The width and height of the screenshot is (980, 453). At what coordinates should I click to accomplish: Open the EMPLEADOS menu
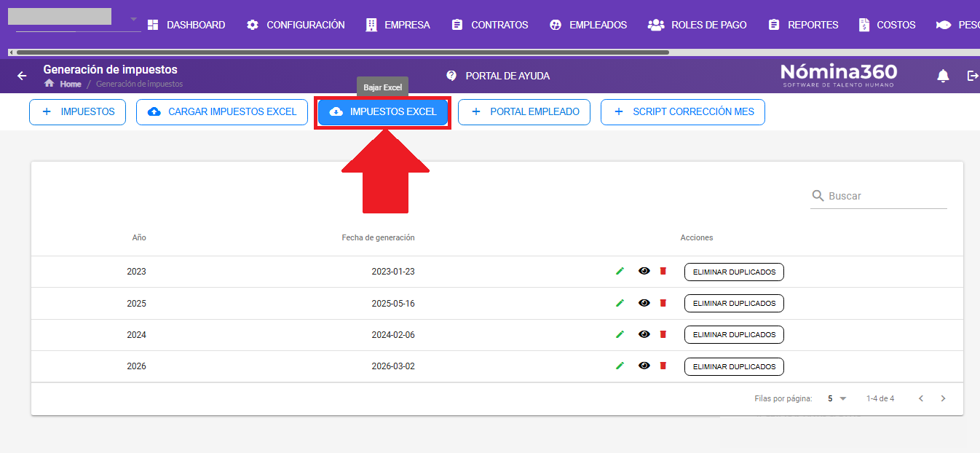(588, 25)
